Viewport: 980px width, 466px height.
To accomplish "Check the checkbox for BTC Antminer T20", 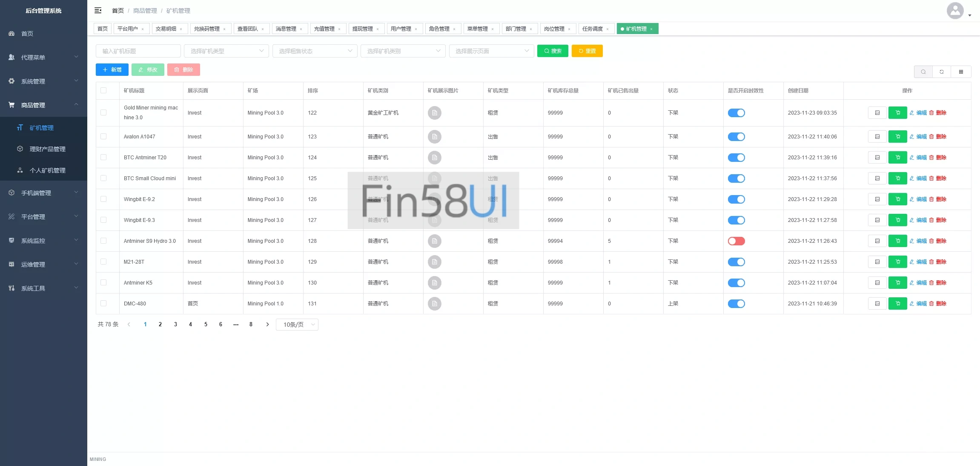I will pyautogui.click(x=103, y=158).
